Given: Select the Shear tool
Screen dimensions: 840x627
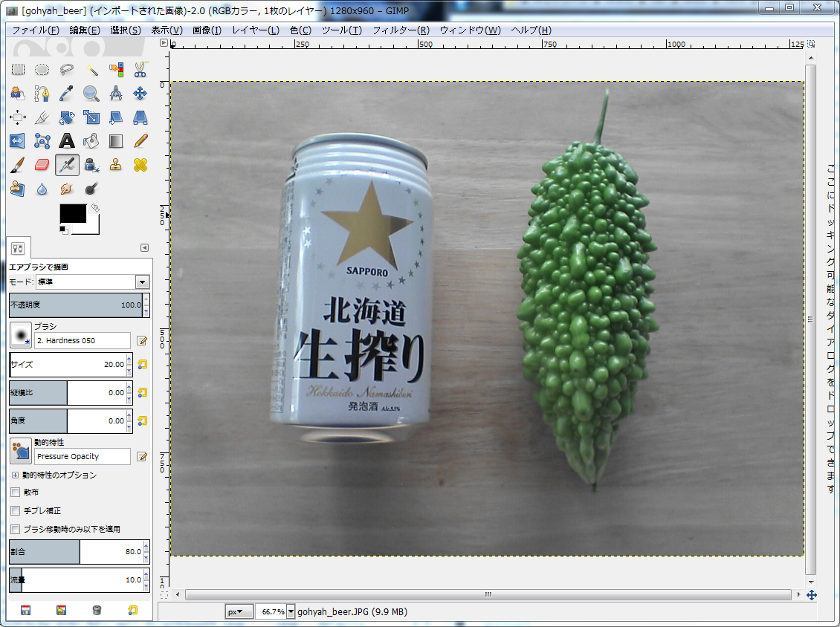Looking at the screenshot, I should click(x=116, y=117).
